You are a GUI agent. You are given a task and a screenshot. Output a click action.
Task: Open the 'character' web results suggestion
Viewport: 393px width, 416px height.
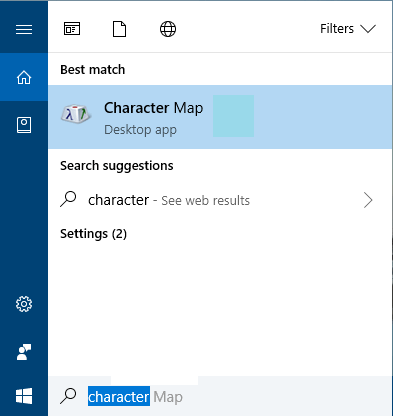point(220,200)
